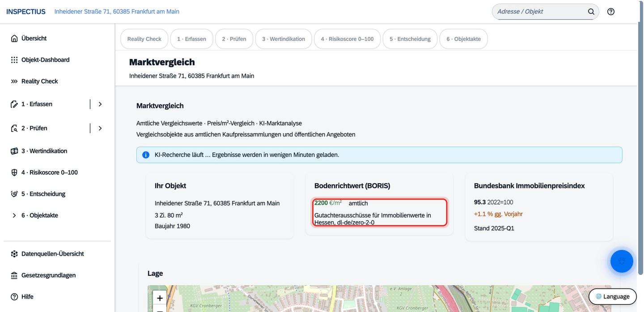The width and height of the screenshot is (644, 312).
Task: Expand the 2 · Prüfen submenu arrow
Action: click(x=100, y=128)
